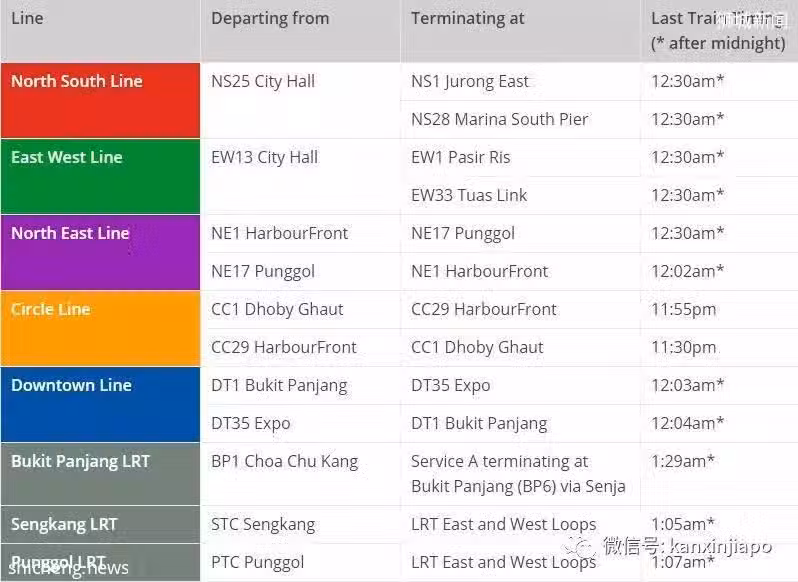Select the blue Downtown Line cell
798x582 pixels.
[100, 404]
